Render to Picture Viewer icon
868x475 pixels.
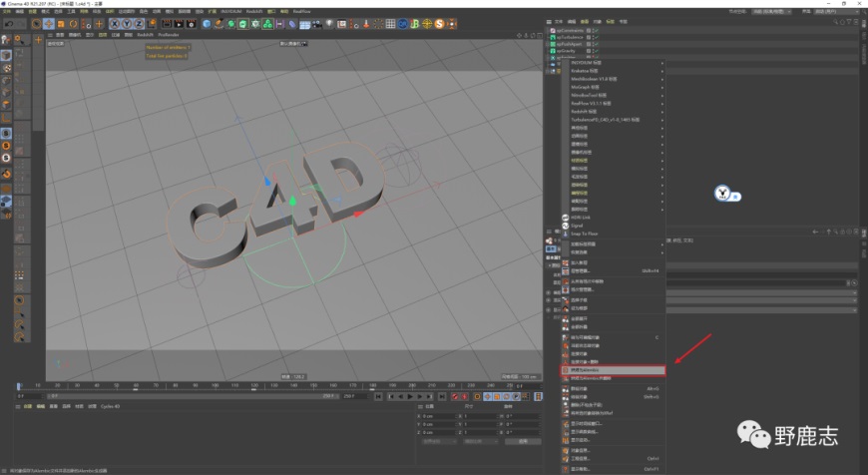179,24
